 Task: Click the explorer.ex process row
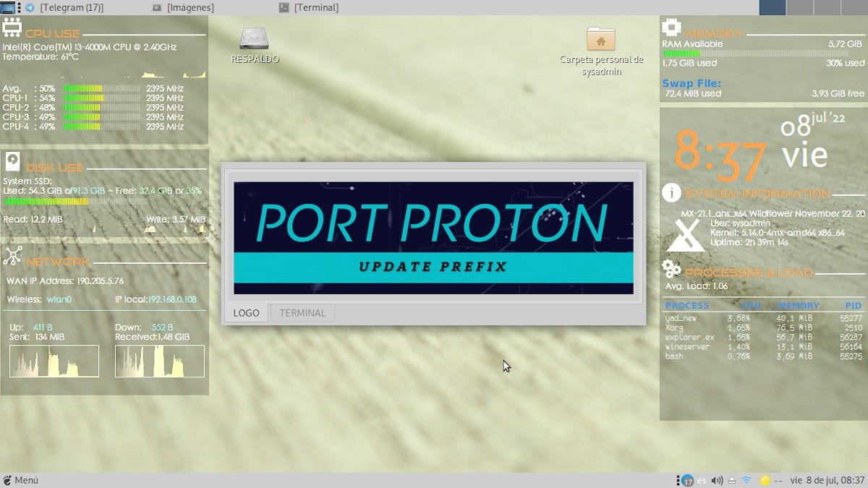(x=764, y=337)
